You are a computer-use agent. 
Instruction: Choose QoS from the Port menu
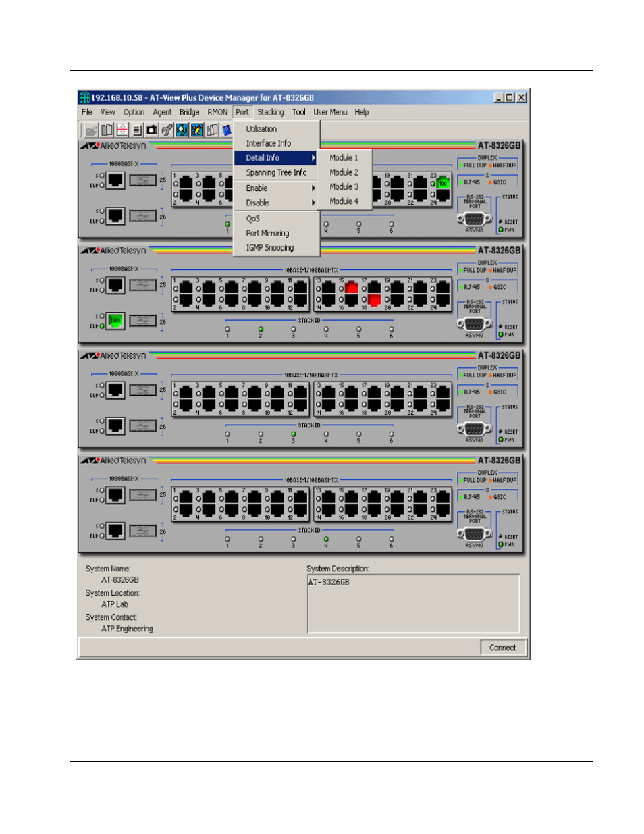(276, 219)
